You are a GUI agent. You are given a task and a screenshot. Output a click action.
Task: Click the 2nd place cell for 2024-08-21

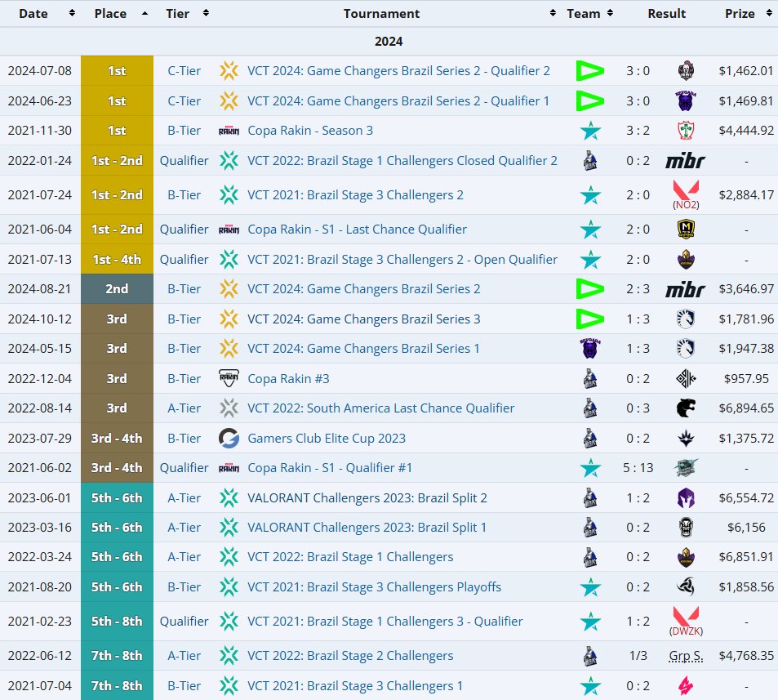tap(117, 289)
